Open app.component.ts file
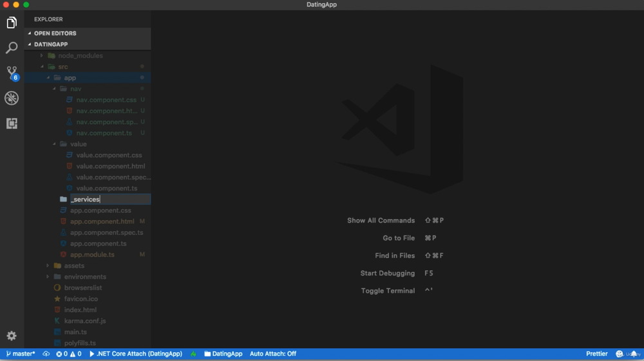 [98, 244]
